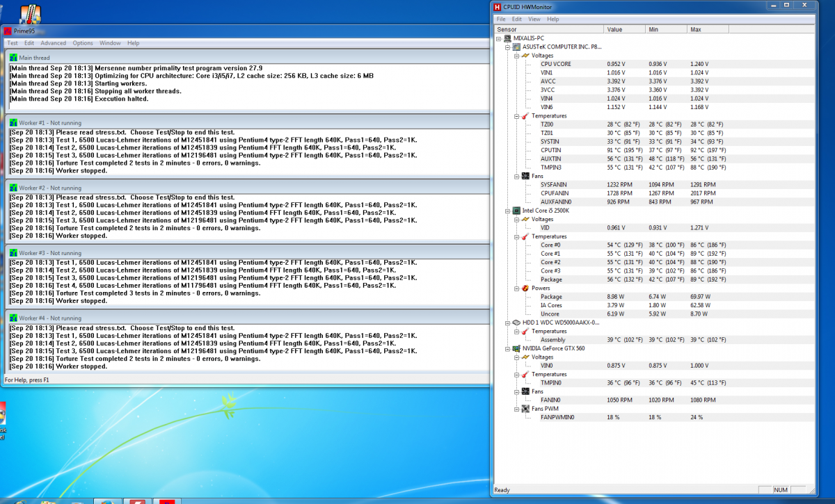Image resolution: width=835 pixels, height=504 pixels.
Task: Click the Intel Core Voltages lightning icon
Action: click(525, 219)
